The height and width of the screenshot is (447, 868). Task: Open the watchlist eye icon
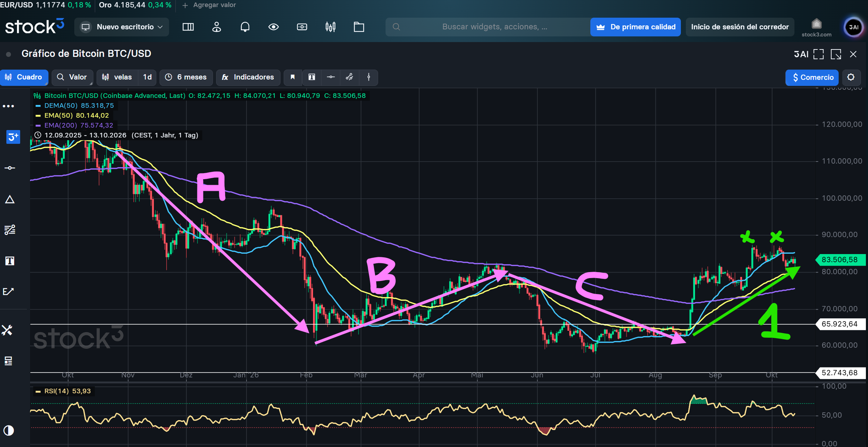coord(273,27)
